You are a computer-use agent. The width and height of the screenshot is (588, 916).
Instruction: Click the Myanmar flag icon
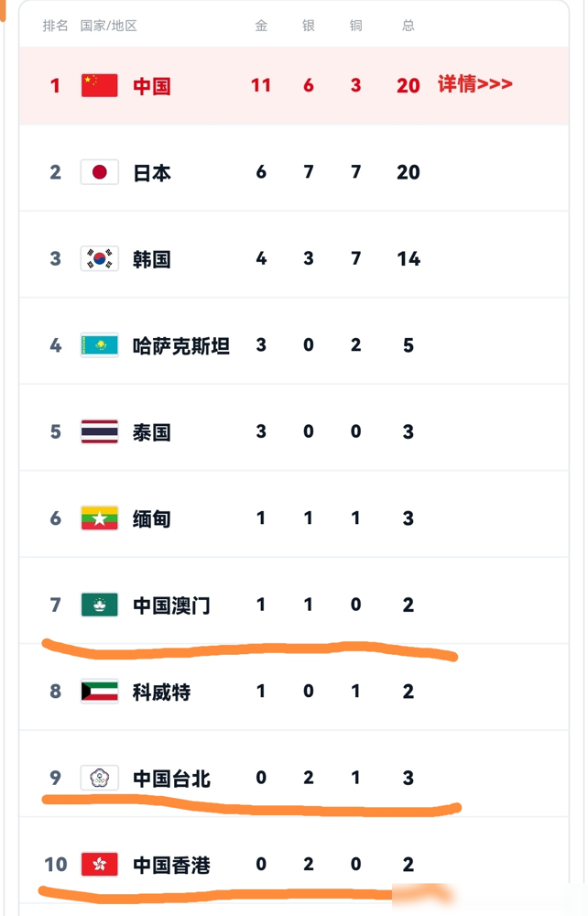99,518
